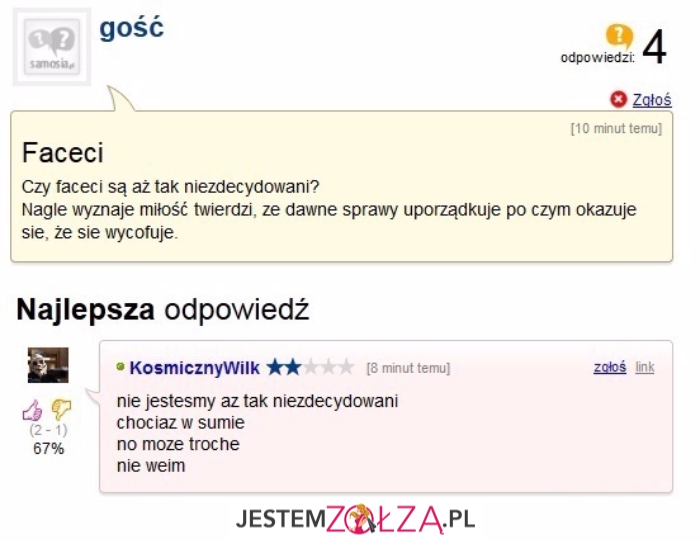Click the red X report icon
The height and width of the screenshot is (541, 700).
618,98
